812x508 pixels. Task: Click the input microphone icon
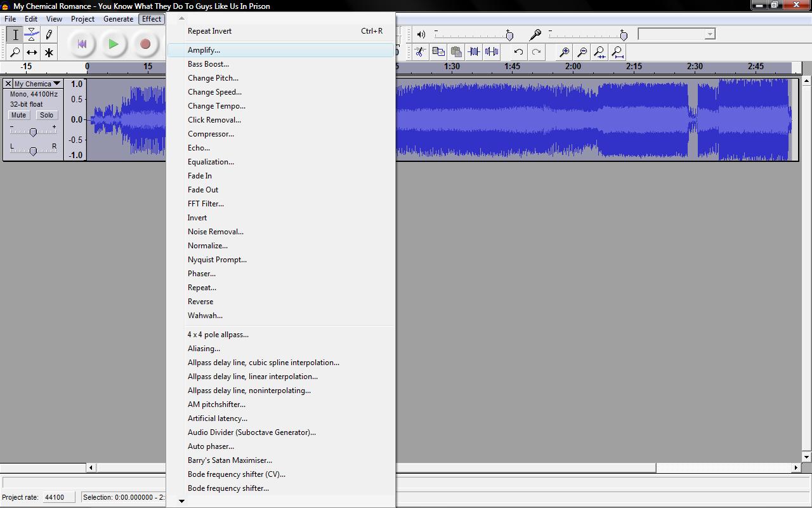pos(535,34)
